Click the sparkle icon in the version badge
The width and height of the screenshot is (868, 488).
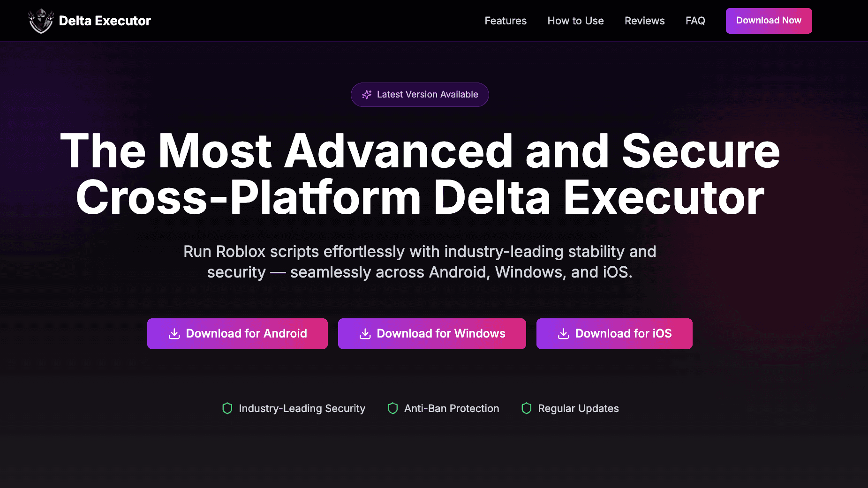366,94
